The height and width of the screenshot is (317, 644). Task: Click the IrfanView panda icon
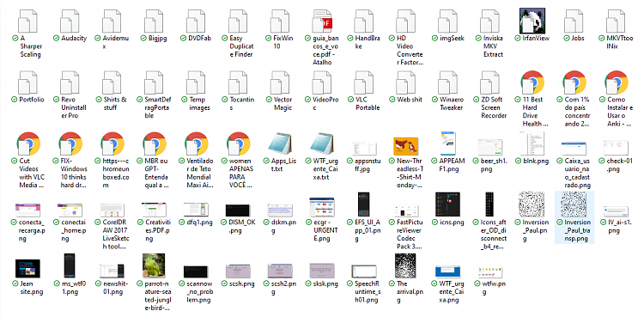532,21
